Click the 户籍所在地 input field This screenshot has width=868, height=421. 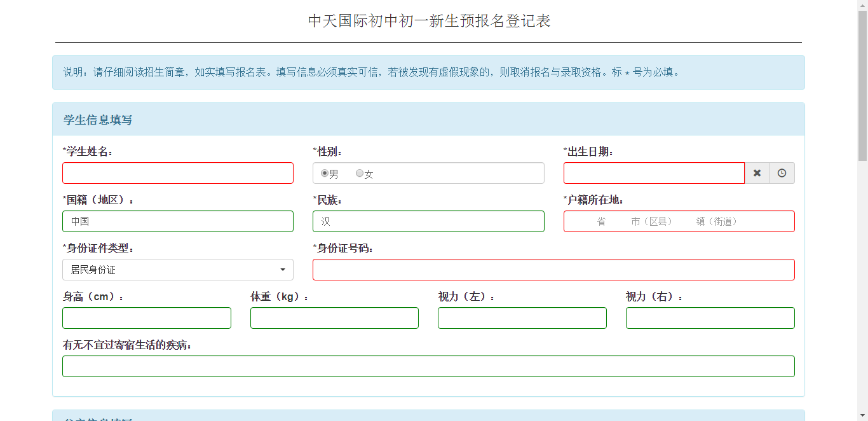click(679, 221)
